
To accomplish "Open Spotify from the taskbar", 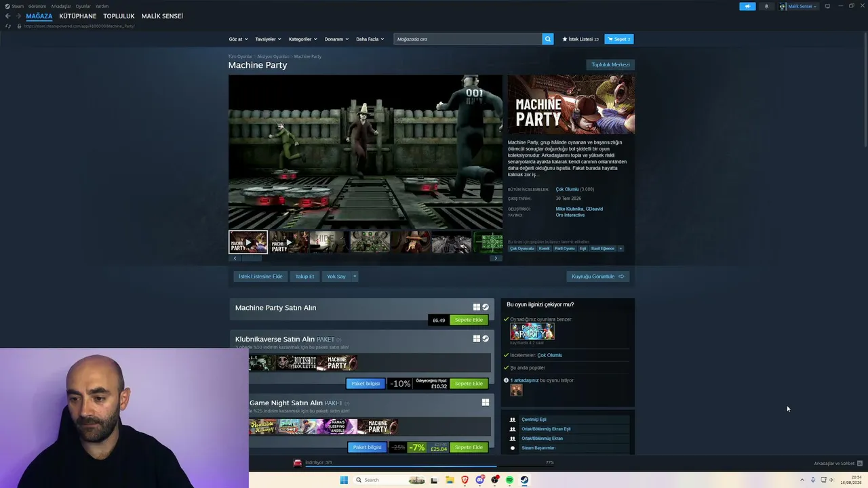I will pos(509,480).
